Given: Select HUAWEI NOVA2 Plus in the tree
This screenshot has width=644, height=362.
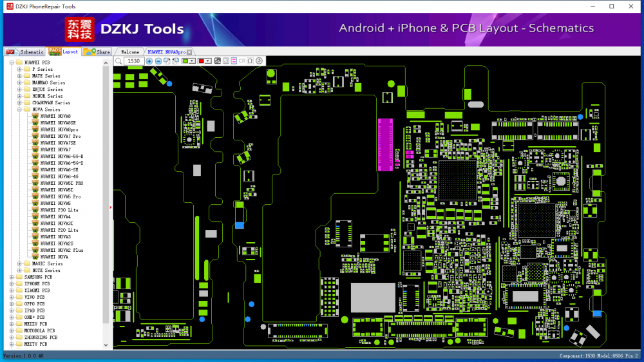Looking at the screenshot, I should coord(62,250).
